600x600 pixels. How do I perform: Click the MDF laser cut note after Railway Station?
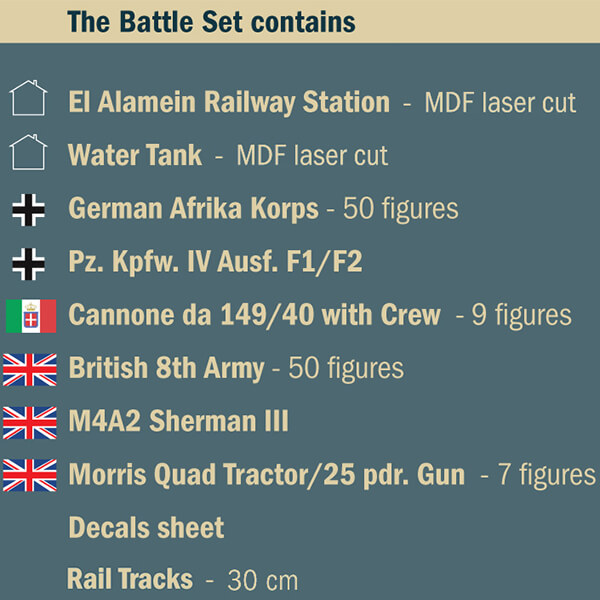click(500, 103)
